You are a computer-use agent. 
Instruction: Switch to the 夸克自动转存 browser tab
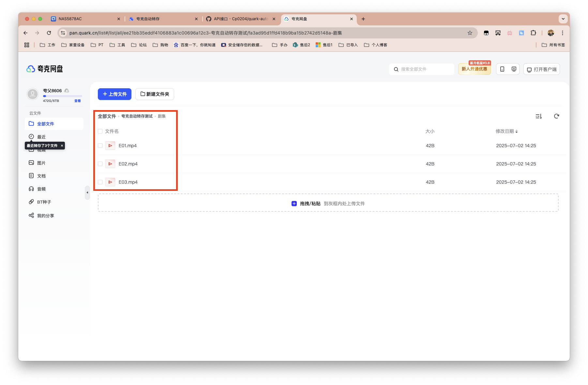click(x=162, y=19)
